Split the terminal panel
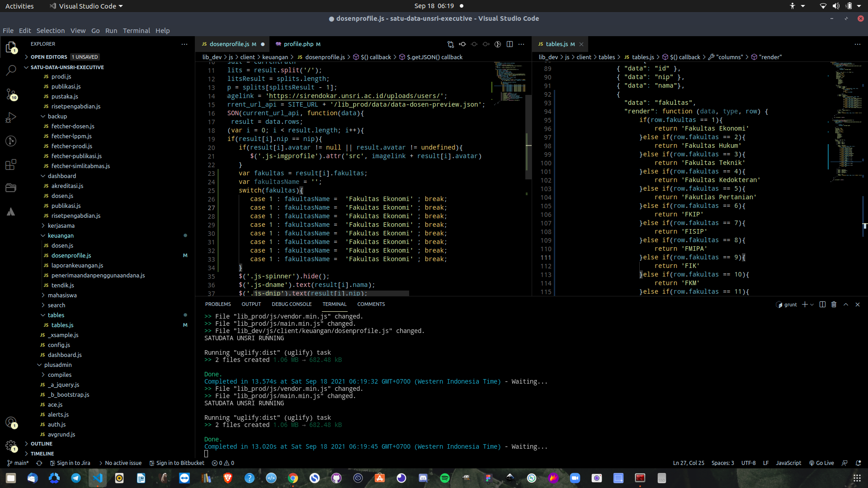The image size is (868, 488). point(822,305)
